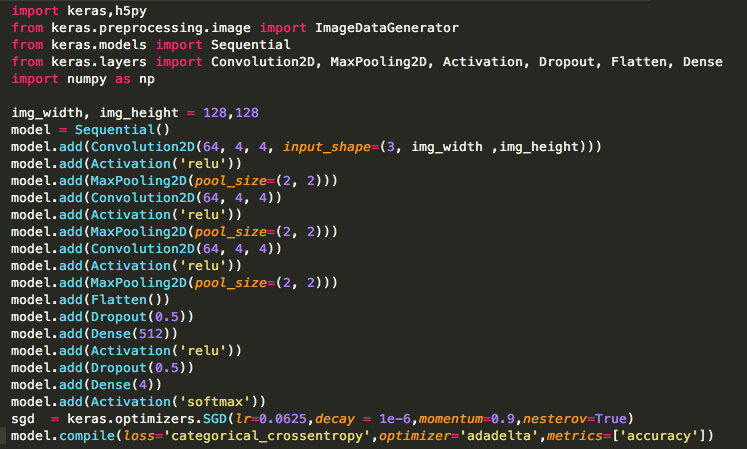Image resolution: width=747 pixels, height=449 pixels.
Task: Click the decay = 1e-6 argument
Action: click(363, 417)
